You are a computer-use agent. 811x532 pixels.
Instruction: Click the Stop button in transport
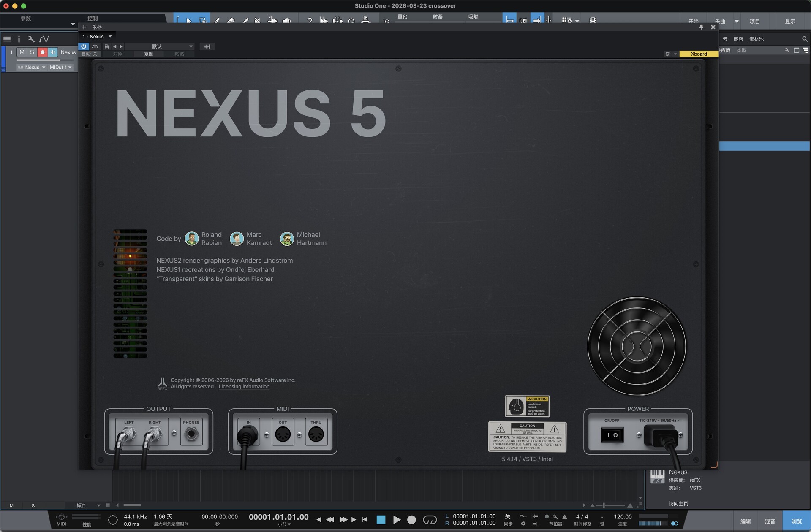381,520
